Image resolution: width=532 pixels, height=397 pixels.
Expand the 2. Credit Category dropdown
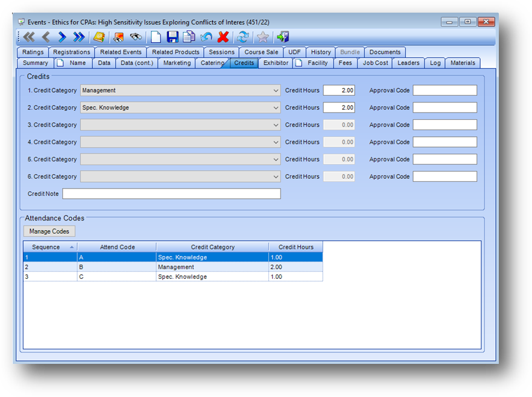tap(276, 108)
